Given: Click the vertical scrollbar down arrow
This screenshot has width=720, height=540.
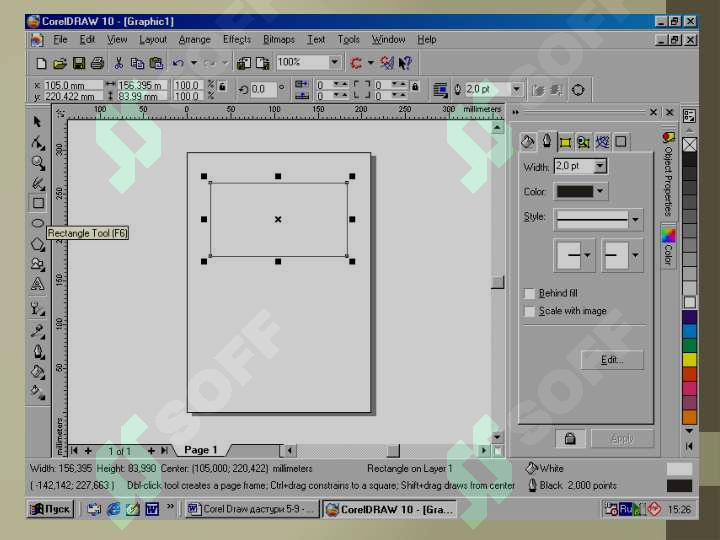Looking at the screenshot, I should (x=497, y=437).
